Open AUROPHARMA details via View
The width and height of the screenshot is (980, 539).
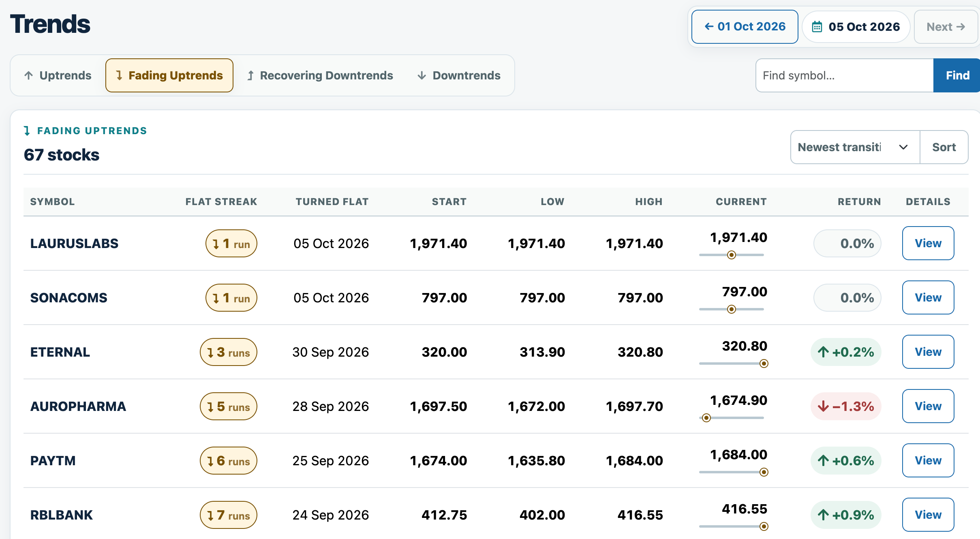(928, 406)
